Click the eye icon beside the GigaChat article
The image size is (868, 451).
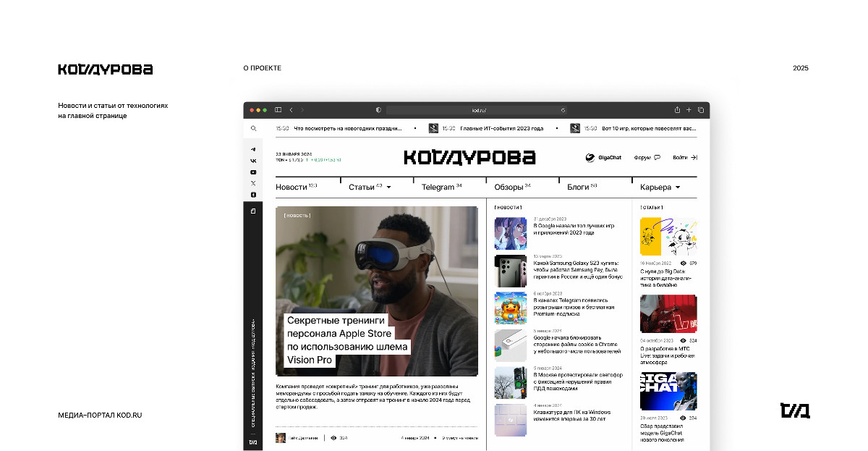(683, 418)
